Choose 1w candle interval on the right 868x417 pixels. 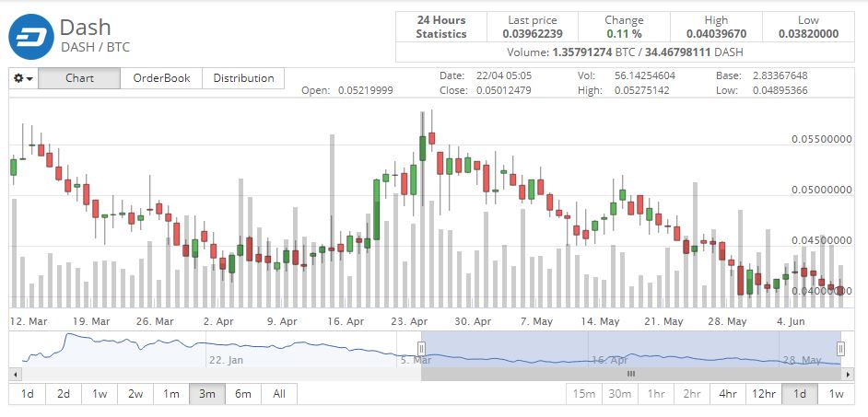pos(836,394)
